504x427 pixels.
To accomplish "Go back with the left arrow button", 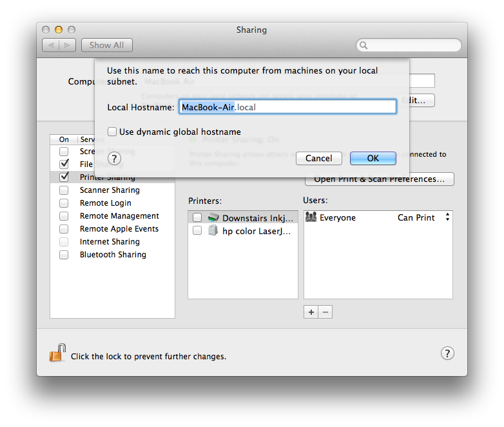I will (50, 45).
